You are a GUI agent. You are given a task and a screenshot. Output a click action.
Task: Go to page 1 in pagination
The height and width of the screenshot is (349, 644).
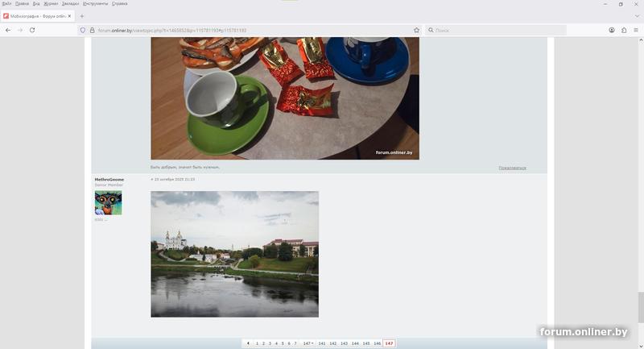click(257, 343)
